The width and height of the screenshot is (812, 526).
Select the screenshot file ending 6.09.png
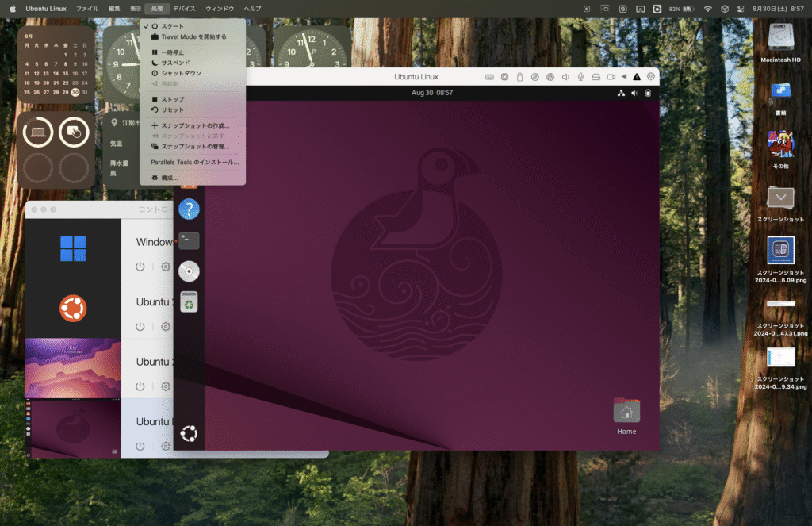click(x=780, y=259)
